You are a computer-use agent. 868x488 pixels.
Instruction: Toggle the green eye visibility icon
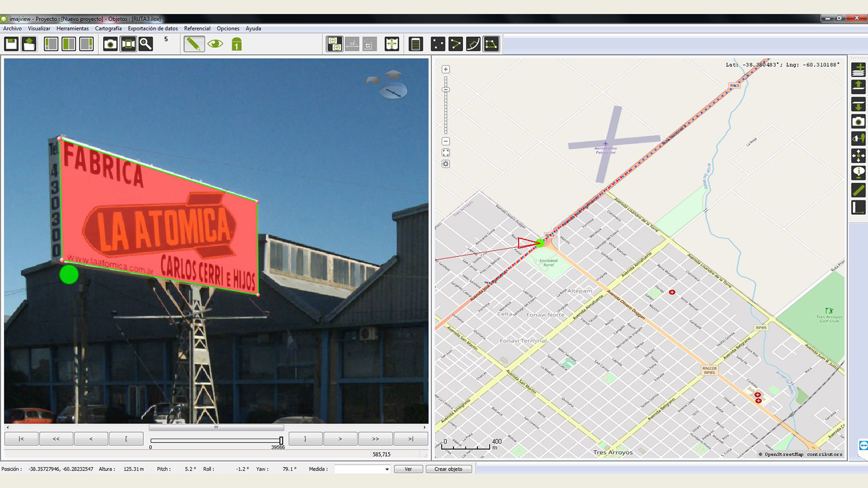click(215, 44)
